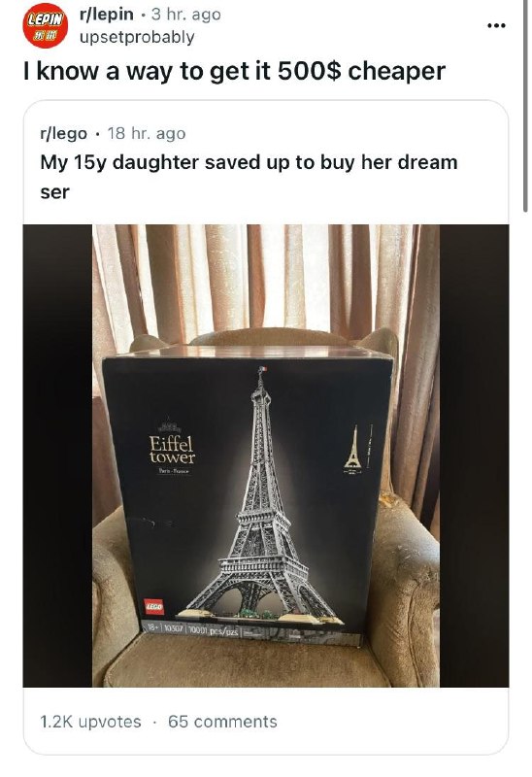Tap the black letterbox left of the photo
The image size is (532, 777).
pos(57,456)
